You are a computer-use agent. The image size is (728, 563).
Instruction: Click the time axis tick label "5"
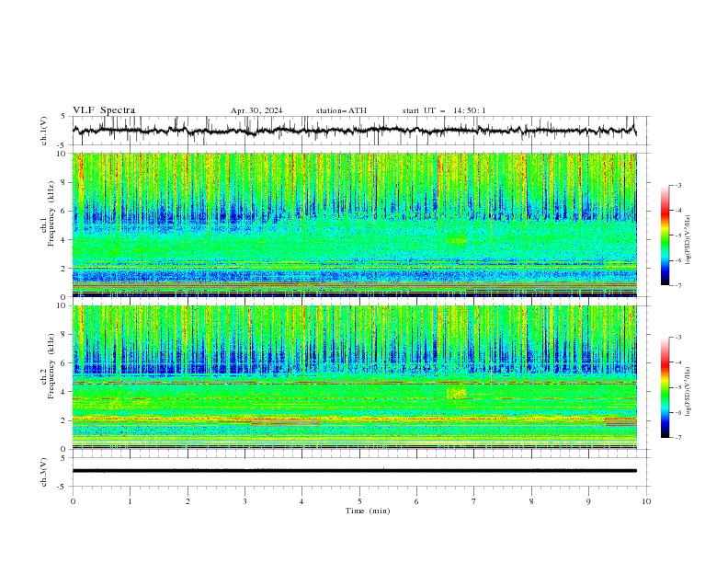click(x=359, y=501)
